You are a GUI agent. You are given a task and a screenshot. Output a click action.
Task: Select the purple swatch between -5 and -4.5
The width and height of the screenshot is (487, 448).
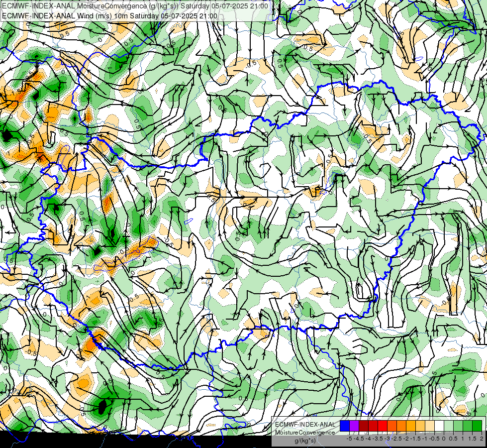point(354,426)
